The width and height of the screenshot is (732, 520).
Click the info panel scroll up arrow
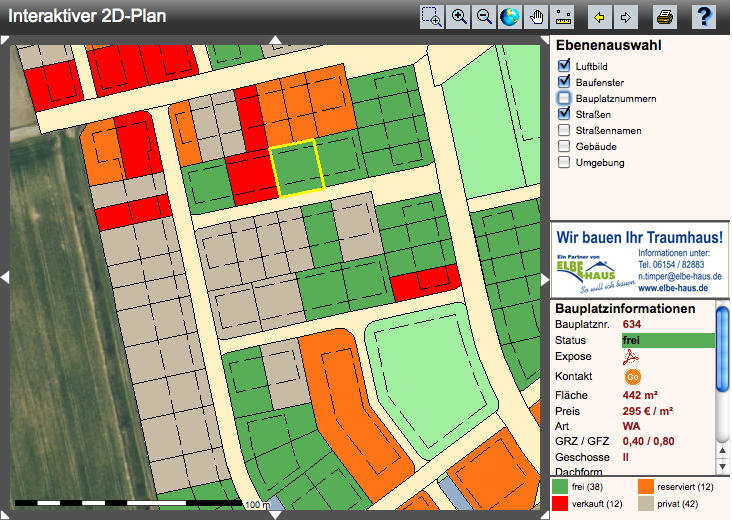(x=722, y=451)
